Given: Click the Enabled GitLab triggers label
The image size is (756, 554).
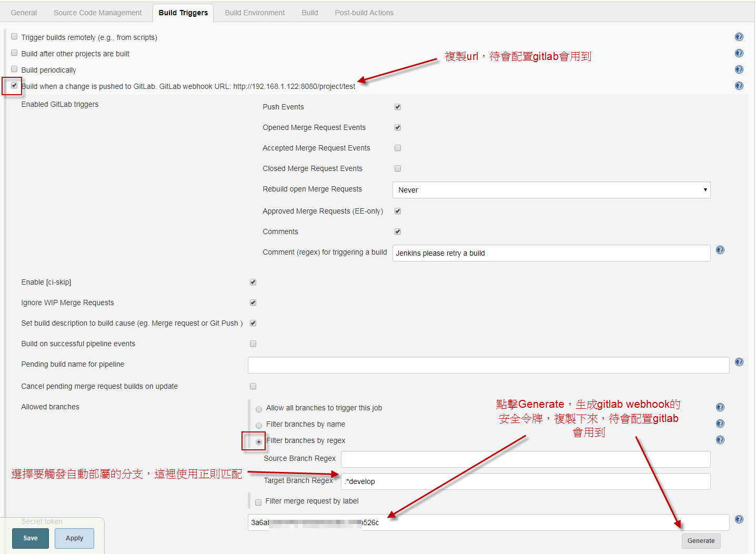Looking at the screenshot, I should pyautogui.click(x=60, y=104).
